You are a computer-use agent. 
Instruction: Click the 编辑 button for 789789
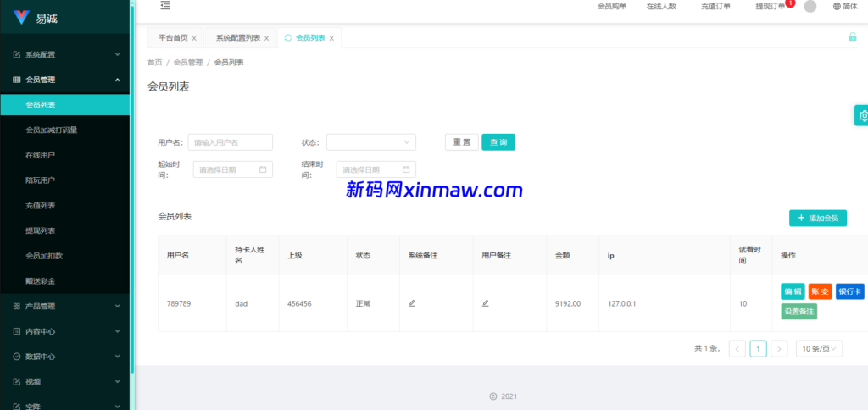[793, 291]
